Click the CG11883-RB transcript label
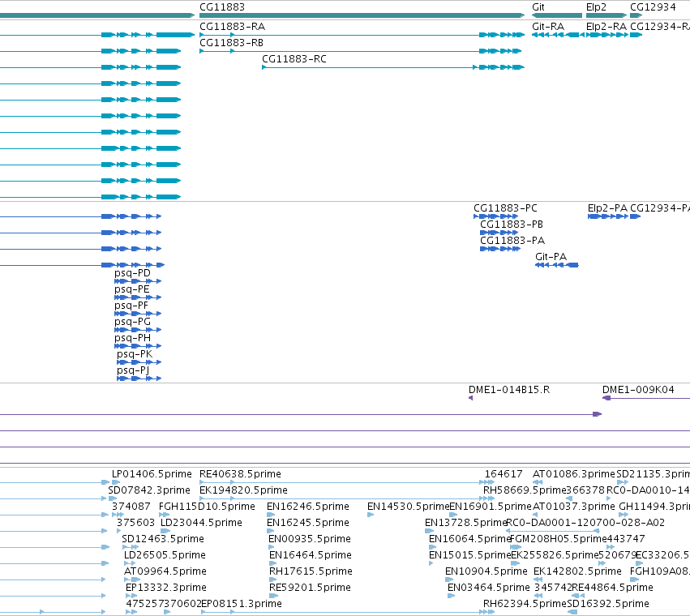690x616 pixels. (x=231, y=43)
